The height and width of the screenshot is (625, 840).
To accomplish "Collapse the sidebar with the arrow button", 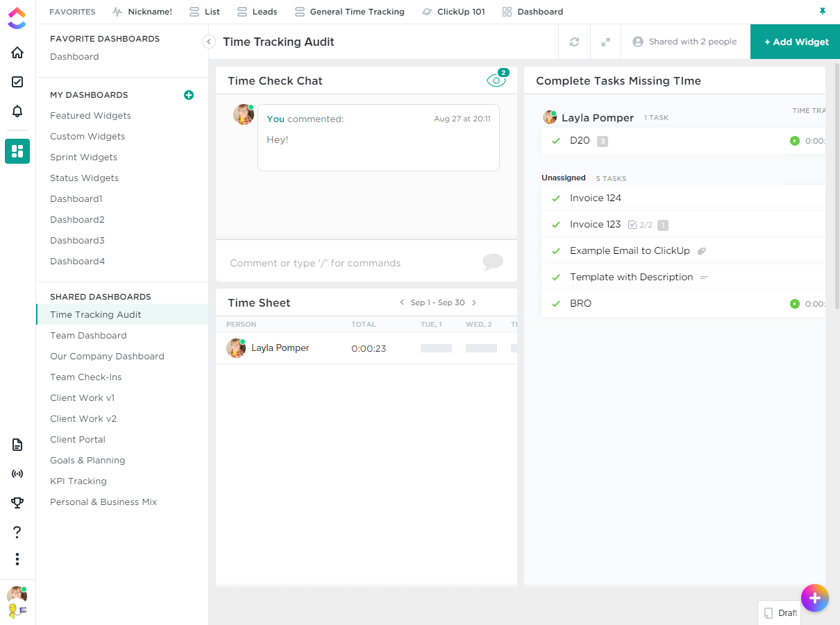I will 209,42.
